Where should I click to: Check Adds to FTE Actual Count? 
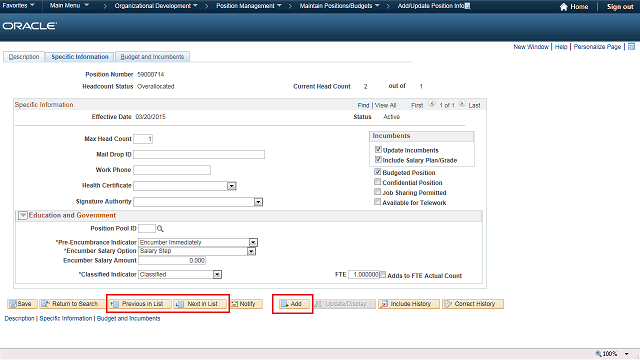coord(382,275)
